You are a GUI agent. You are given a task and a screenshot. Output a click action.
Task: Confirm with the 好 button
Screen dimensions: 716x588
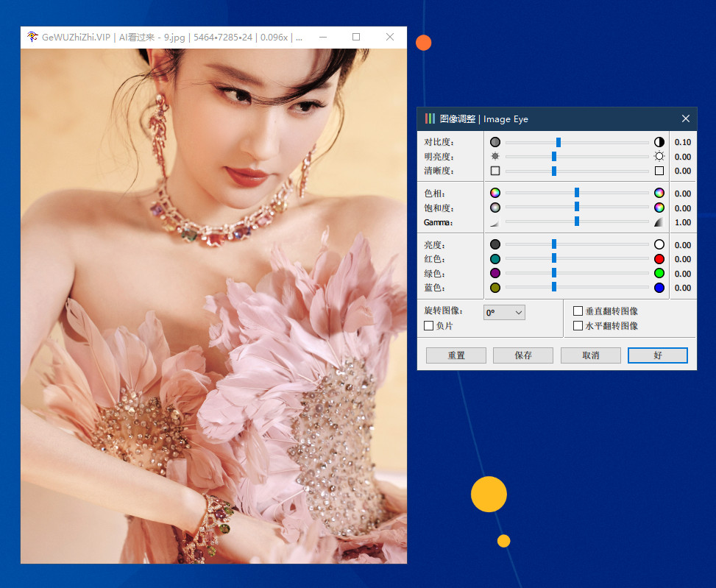coord(658,355)
